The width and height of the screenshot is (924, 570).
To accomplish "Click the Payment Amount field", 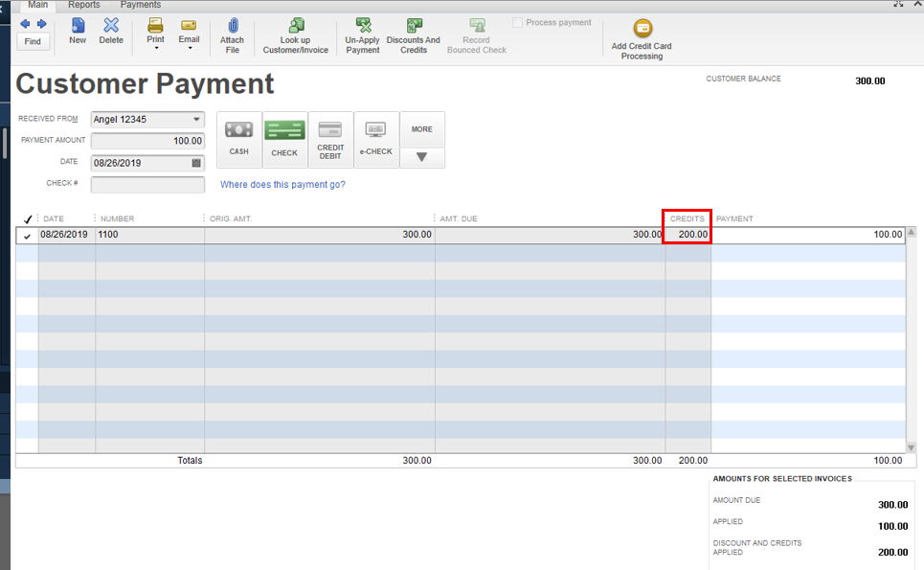I will 147,141.
